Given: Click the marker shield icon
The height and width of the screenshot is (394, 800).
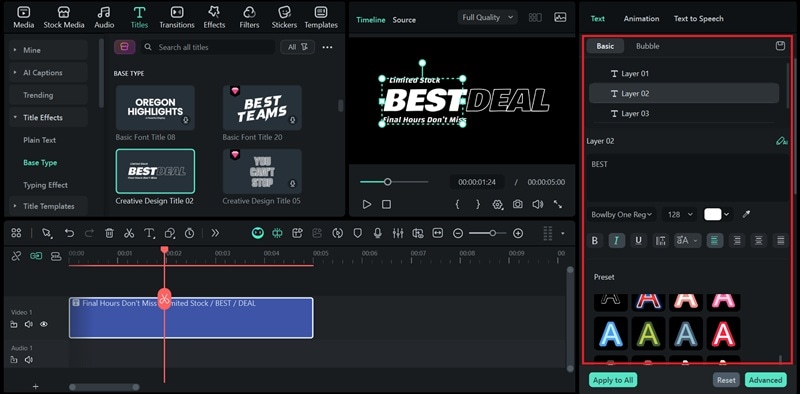Looking at the screenshot, I should pyautogui.click(x=358, y=233).
